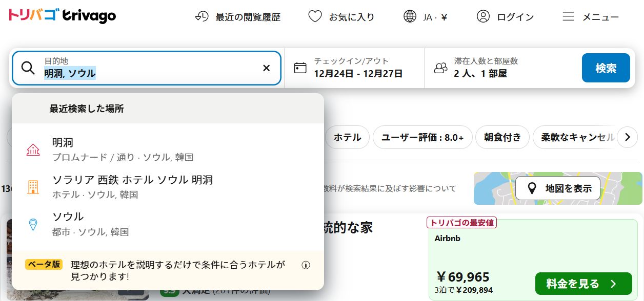Clear the destination field with X

tap(266, 68)
